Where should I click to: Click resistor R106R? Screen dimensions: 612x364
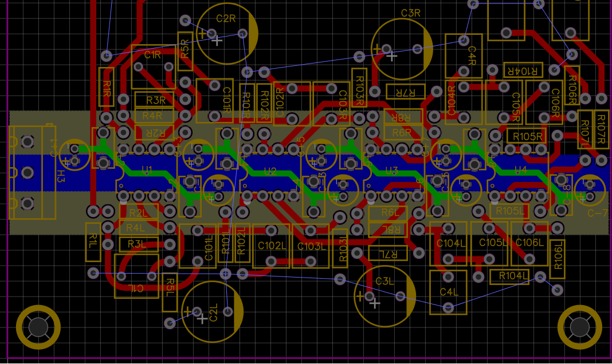coord(572,85)
